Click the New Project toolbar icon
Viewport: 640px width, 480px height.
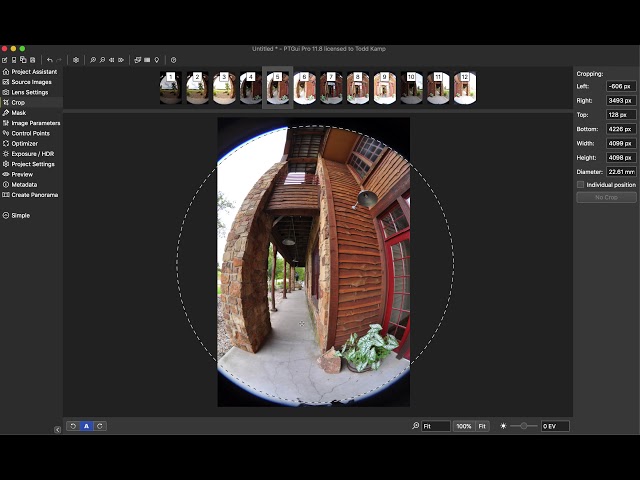4,60
